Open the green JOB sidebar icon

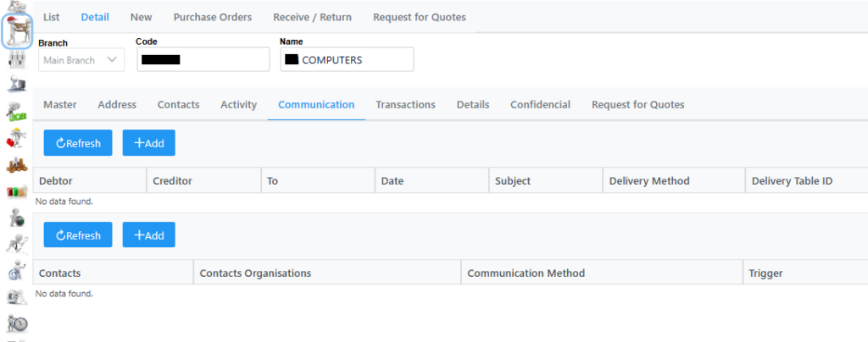tap(16, 113)
